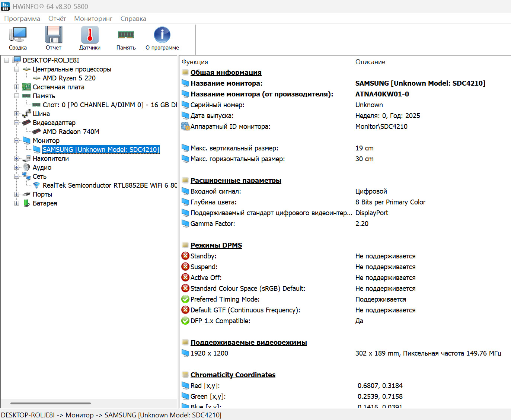The image size is (511, 420).
Task: Open the Мониторинг menu
Action: point(93,19)
